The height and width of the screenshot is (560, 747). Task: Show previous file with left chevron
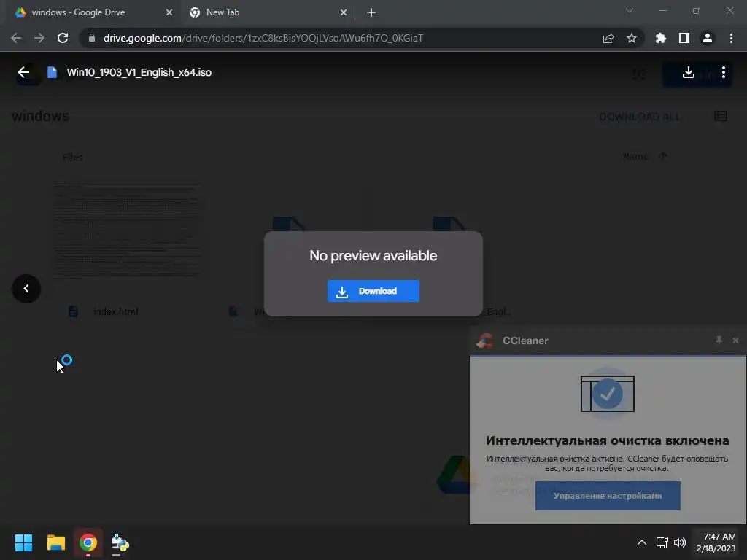point(26,289)
